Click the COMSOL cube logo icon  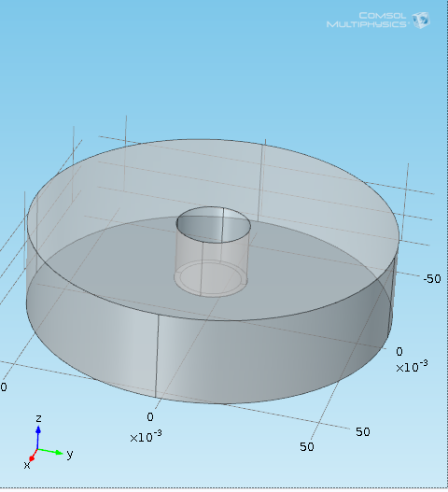421,21
